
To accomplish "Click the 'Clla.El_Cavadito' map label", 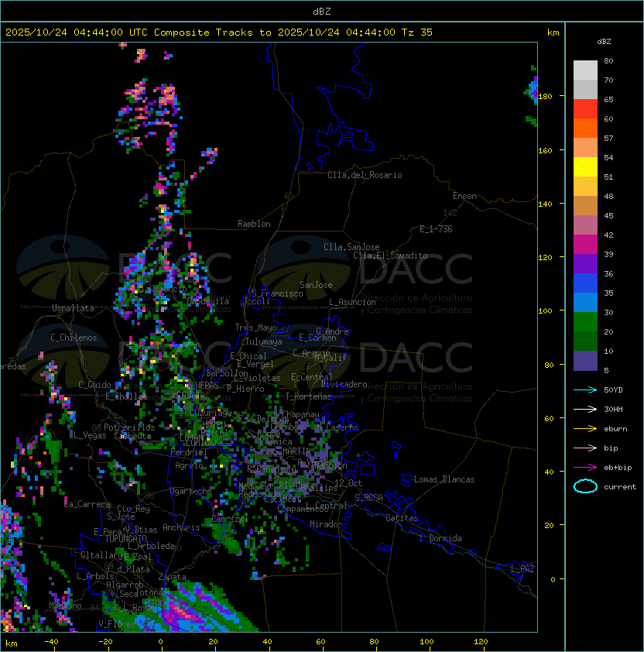I will 390,256.
